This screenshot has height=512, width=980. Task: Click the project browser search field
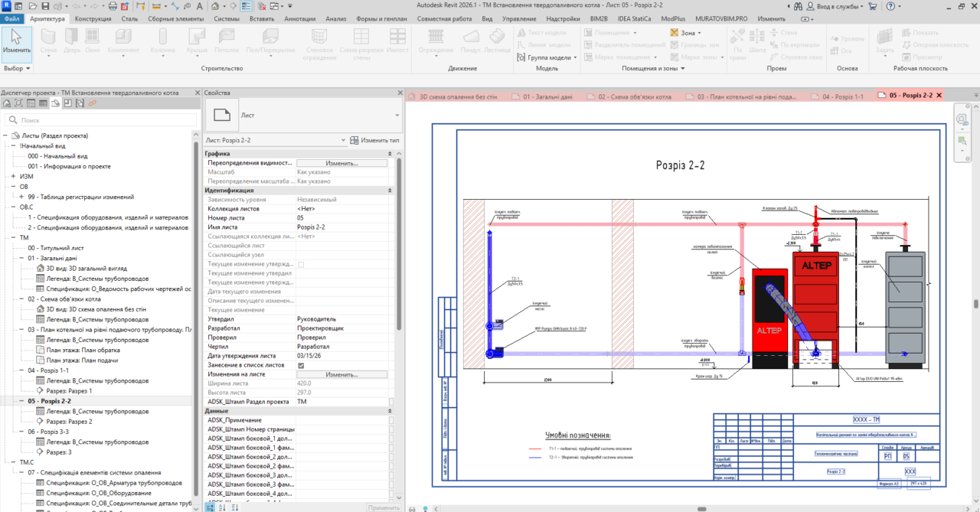pos(101,120)
